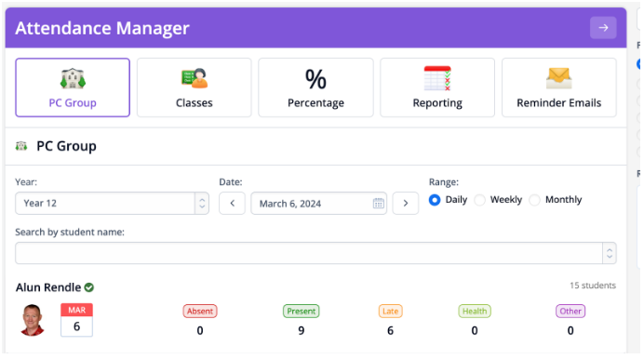Click the green Present status badge
The height and width of the screenshot is (359, 644).
pyautogui.click(x=301, y=311)
